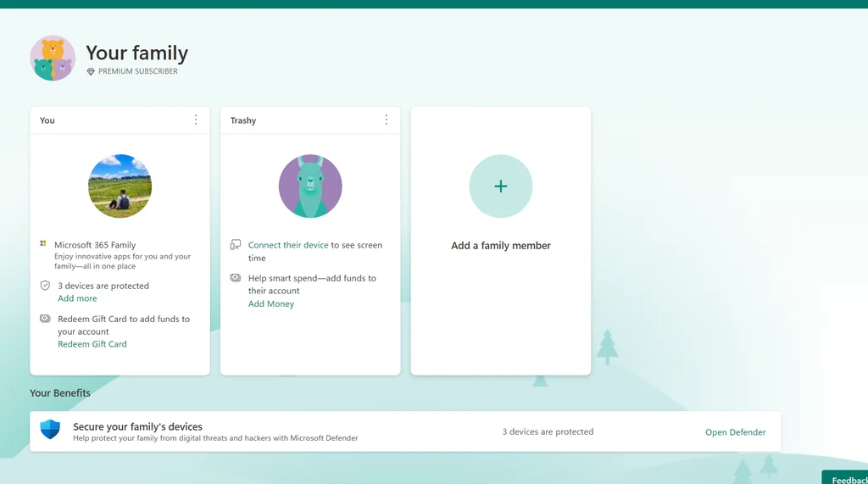Click the Your family heading
The width and height of the screenshot is (868, 484).
136,53
